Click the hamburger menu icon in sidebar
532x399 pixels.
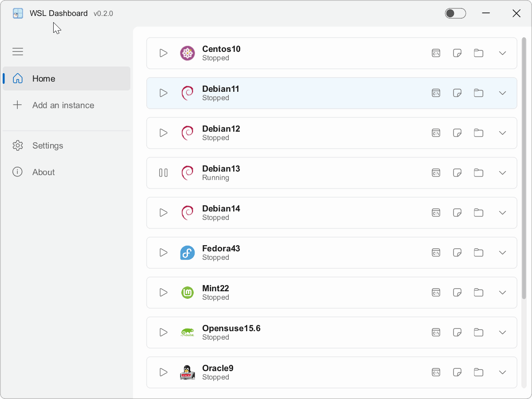(18, 52)
